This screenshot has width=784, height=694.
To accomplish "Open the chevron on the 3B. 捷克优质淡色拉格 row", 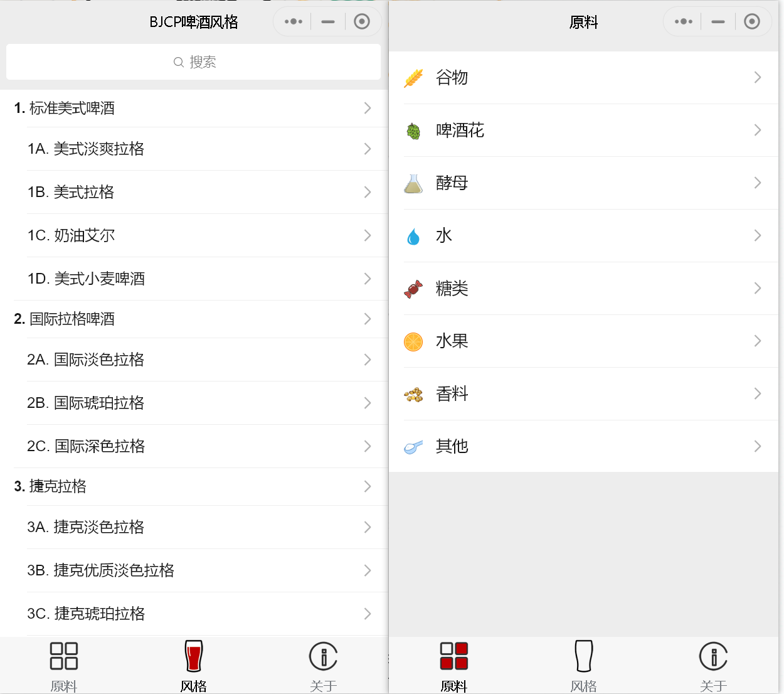I will click(368, 570).
